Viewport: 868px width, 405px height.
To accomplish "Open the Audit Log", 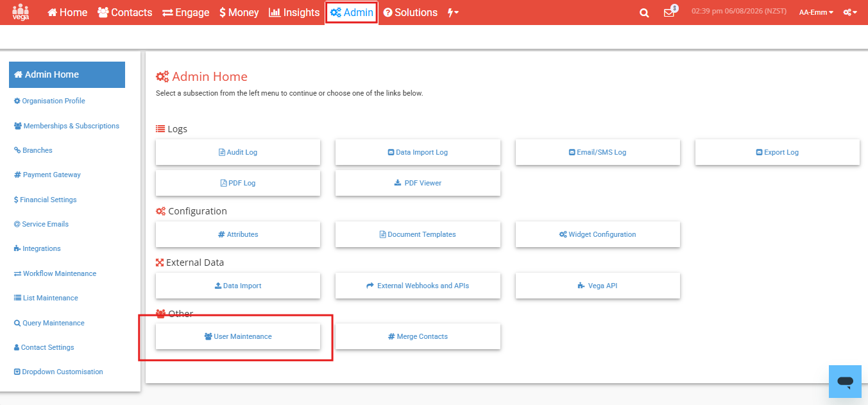I will click(238, 152).
